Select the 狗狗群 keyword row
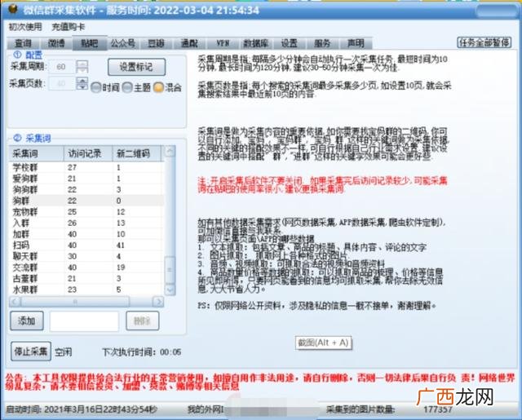 pyautogui.click(x=86, y=190)
